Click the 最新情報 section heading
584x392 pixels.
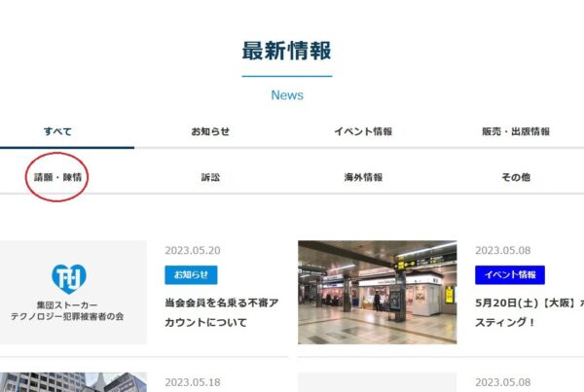[x=286, y=51]
